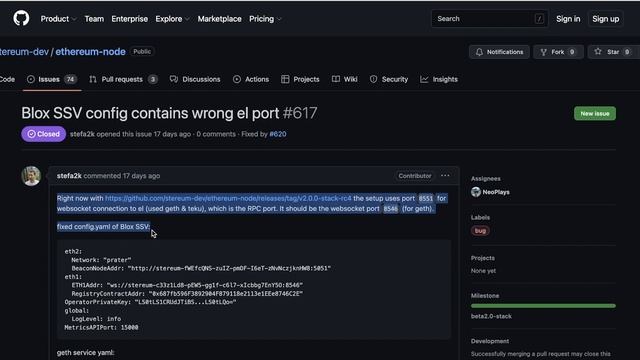The height and width of the screenshot is (360, 640).
Task: Go to the Enterprise page
Action: tap(129, 19)
